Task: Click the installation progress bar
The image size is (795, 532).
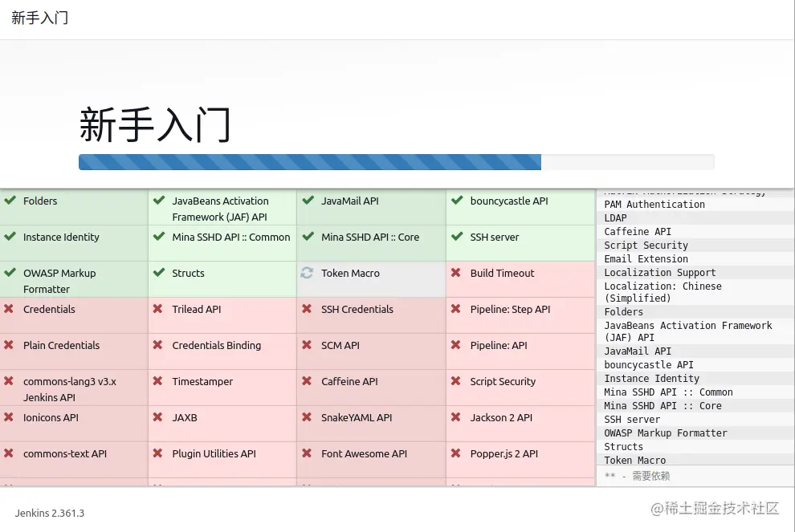Action: 396,162
